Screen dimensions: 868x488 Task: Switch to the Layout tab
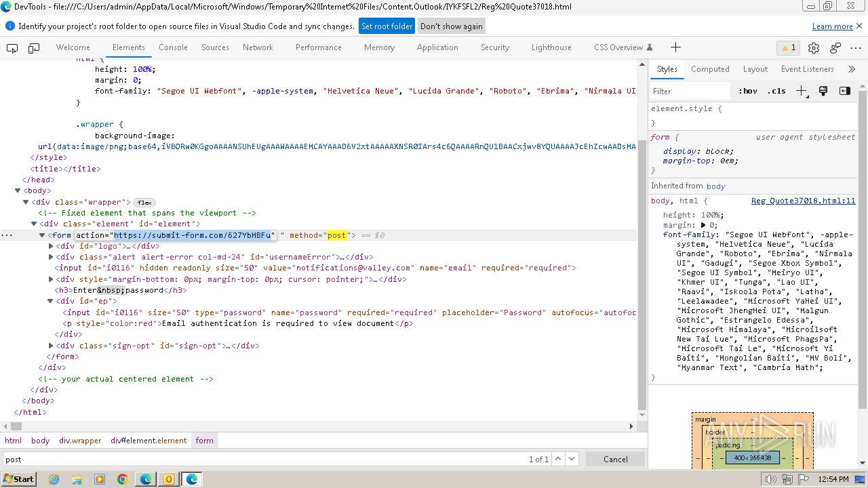pos(755,69)
